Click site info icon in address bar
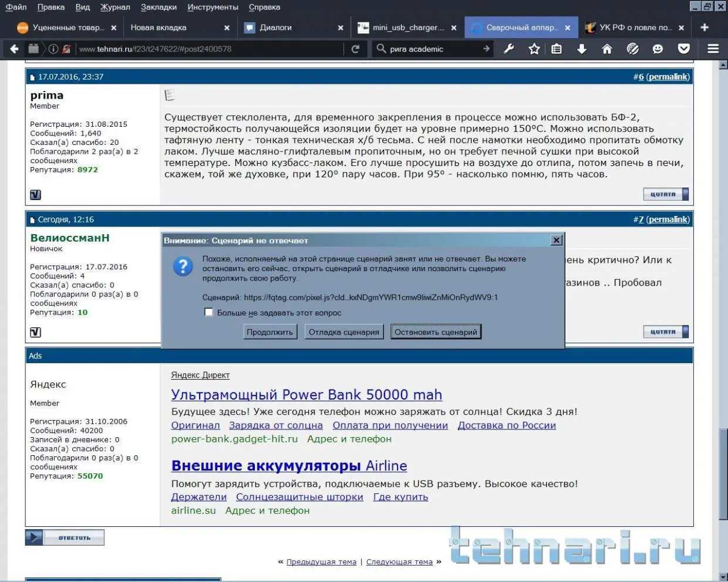This screenshot has height=582, width=728. pyautogui.click(x=53, y=49)
